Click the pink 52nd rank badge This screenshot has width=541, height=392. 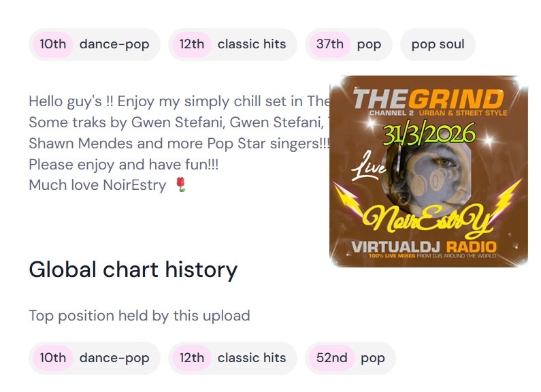click(x=331, y=358)
